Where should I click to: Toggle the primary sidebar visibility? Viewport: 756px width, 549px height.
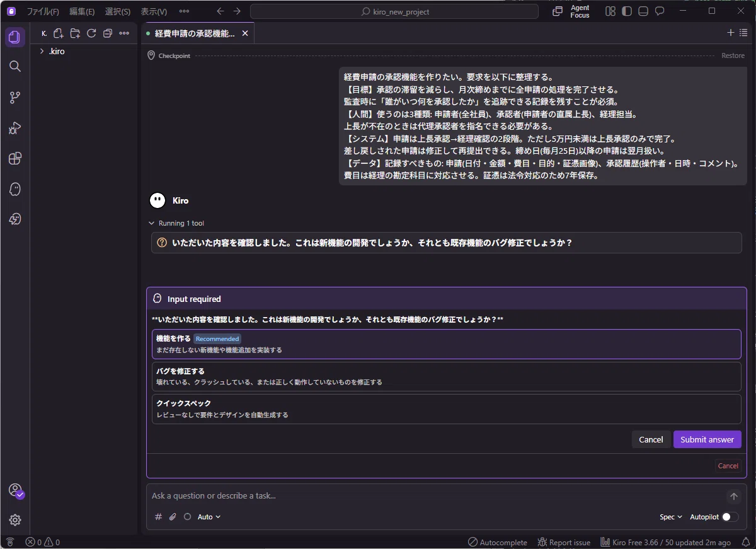pyautogui.click(x=626, y=11)
